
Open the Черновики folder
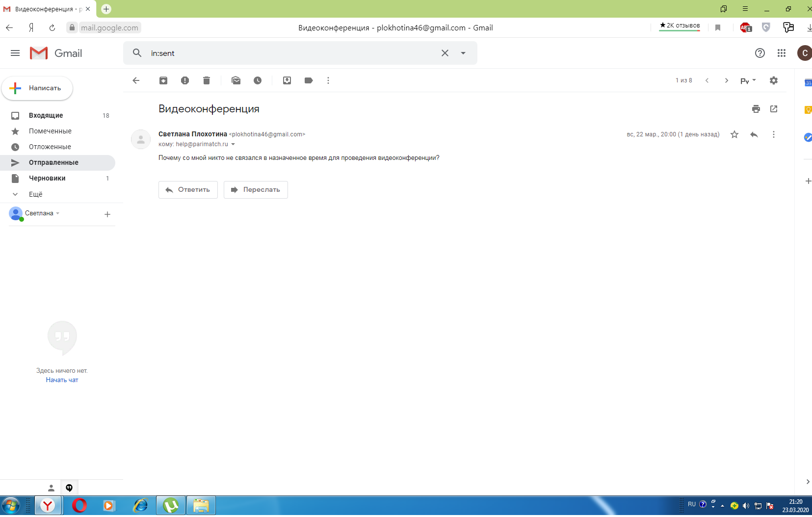coord(47,178)
